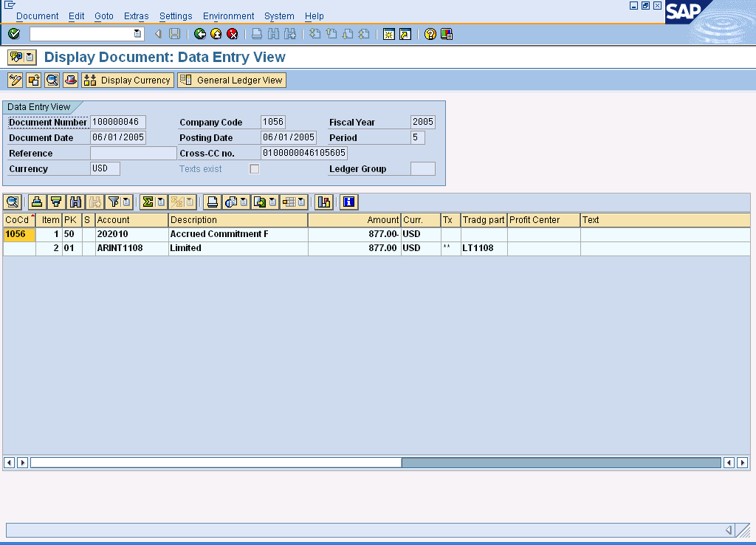Click the empty Reference field
The image size is (756, 545).
(x=133, y=154)
